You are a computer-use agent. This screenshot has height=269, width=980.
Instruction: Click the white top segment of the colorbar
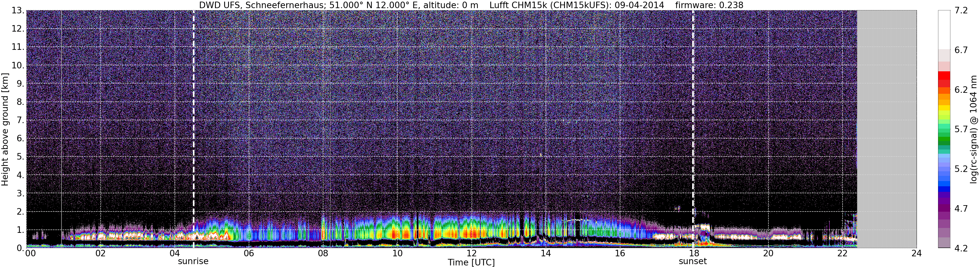[944, 30]
